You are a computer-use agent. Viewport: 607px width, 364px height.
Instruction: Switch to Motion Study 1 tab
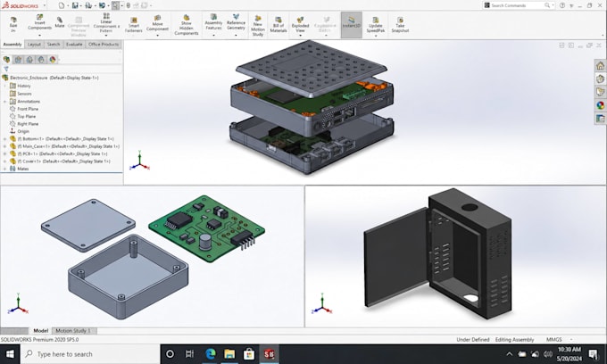tap(73, 331)
